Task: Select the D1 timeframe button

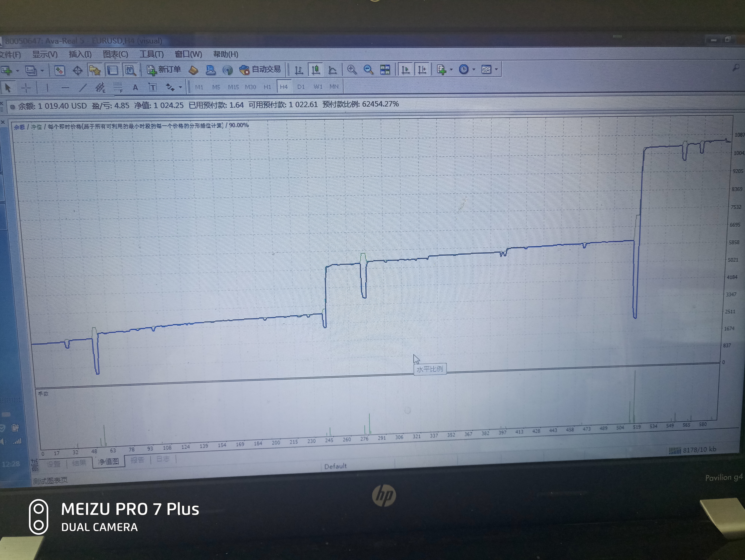Action: 301,87
